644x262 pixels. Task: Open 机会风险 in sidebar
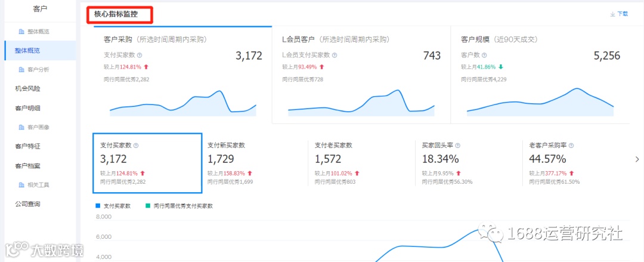27,88
